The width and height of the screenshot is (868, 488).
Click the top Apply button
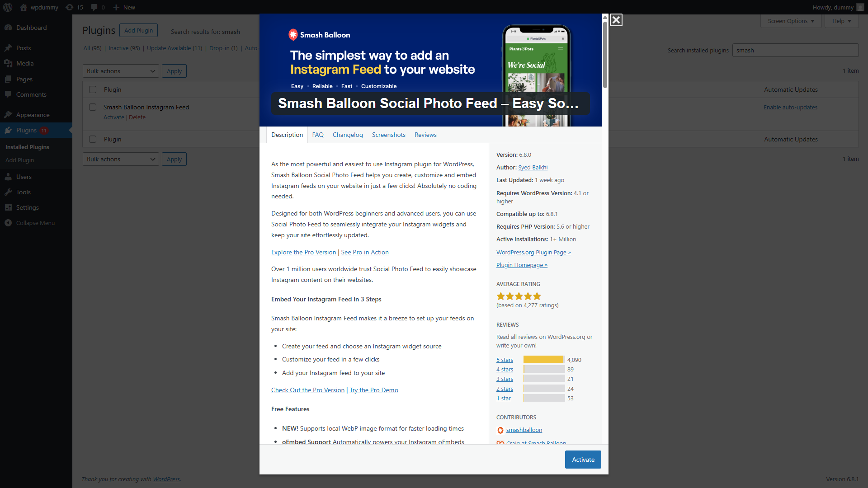[x=175, y=71]
